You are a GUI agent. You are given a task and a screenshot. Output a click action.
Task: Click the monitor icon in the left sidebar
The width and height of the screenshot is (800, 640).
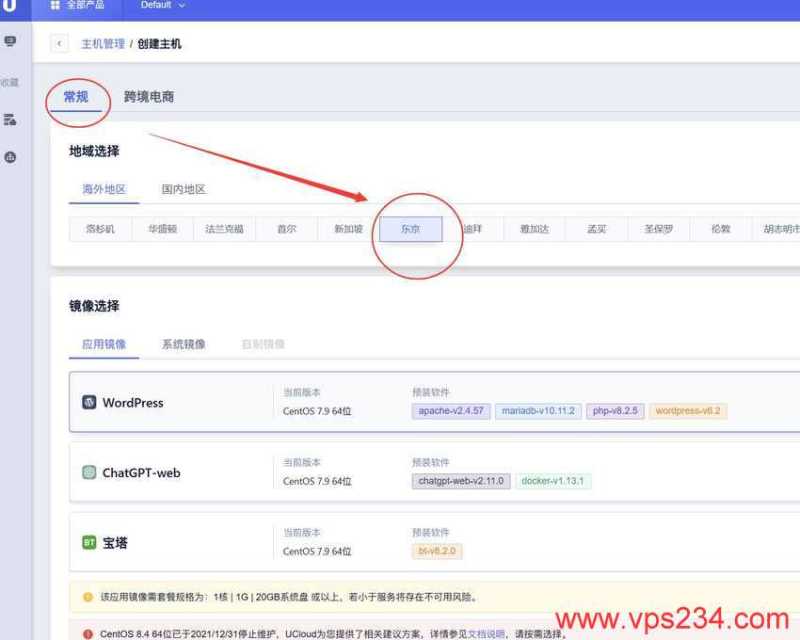pyautogui.click(x=10, y=41)
